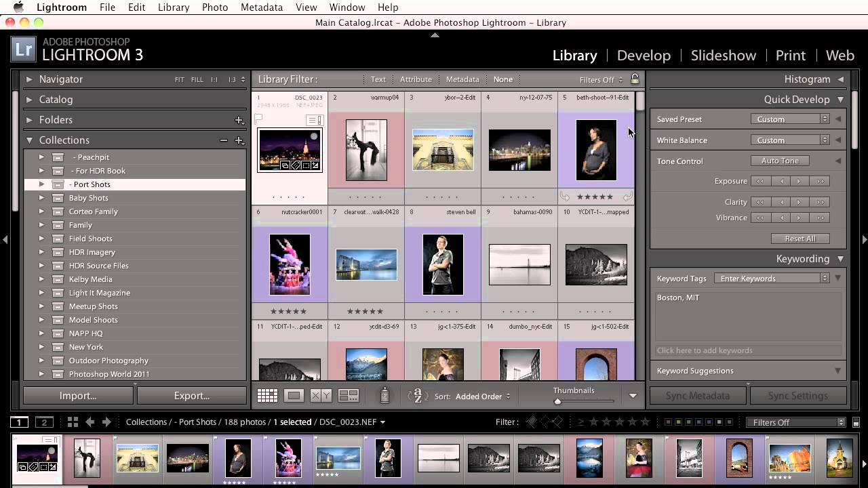
Task: Filter filmstrip by one star rating
Action: 594,422
